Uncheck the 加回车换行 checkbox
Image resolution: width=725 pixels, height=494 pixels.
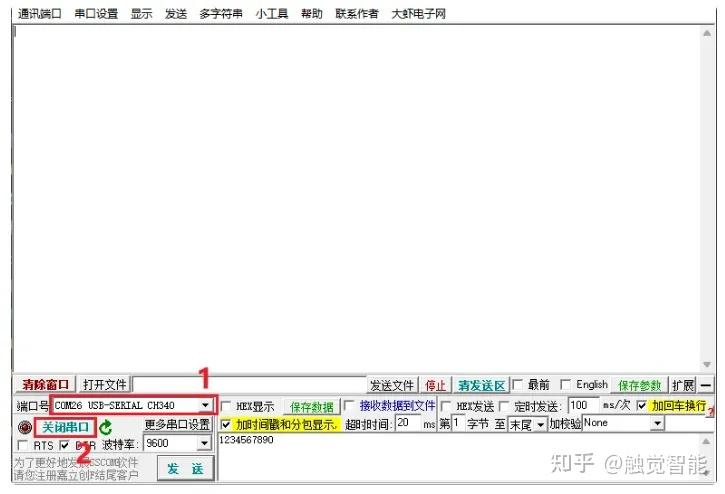(x=642, y=406)
